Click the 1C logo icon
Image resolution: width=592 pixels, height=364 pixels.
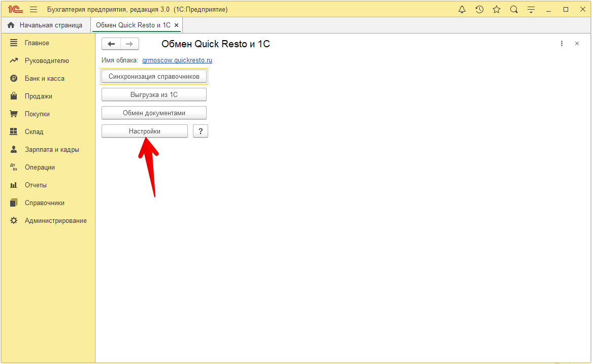click(x=15, y=10)
